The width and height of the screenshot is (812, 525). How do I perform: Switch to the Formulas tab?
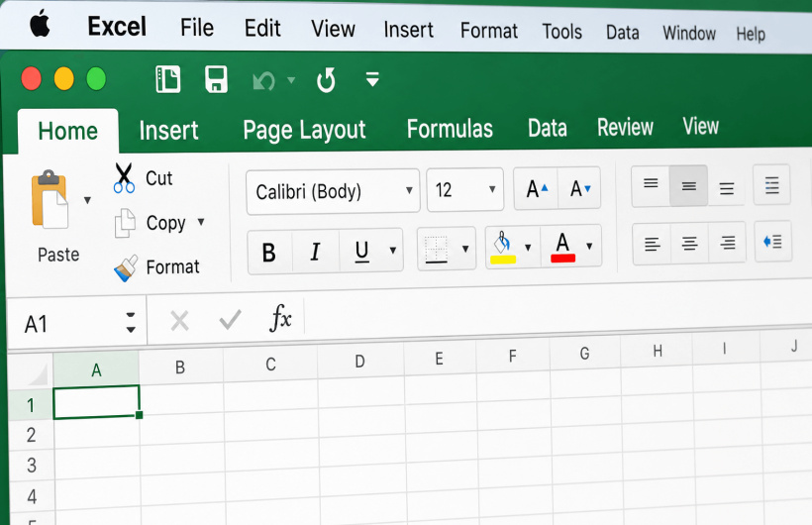[450, 129]
